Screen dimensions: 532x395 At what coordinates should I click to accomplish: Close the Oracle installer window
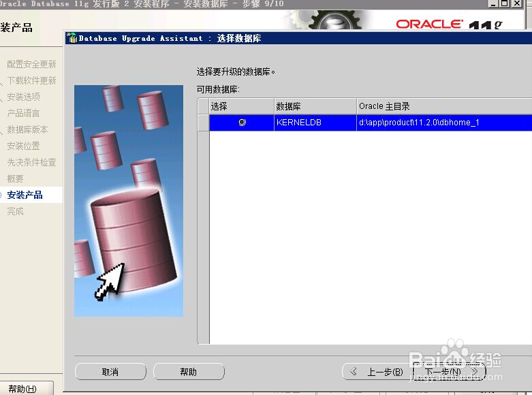pos(517,3)
